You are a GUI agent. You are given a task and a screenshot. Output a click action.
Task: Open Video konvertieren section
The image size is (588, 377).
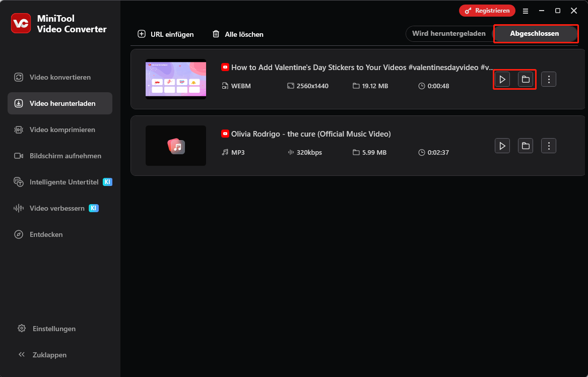[x=60, y=77]
